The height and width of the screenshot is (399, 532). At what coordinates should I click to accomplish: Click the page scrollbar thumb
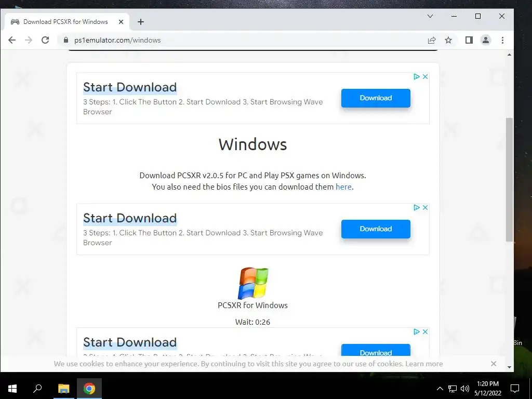pos(509,180)
